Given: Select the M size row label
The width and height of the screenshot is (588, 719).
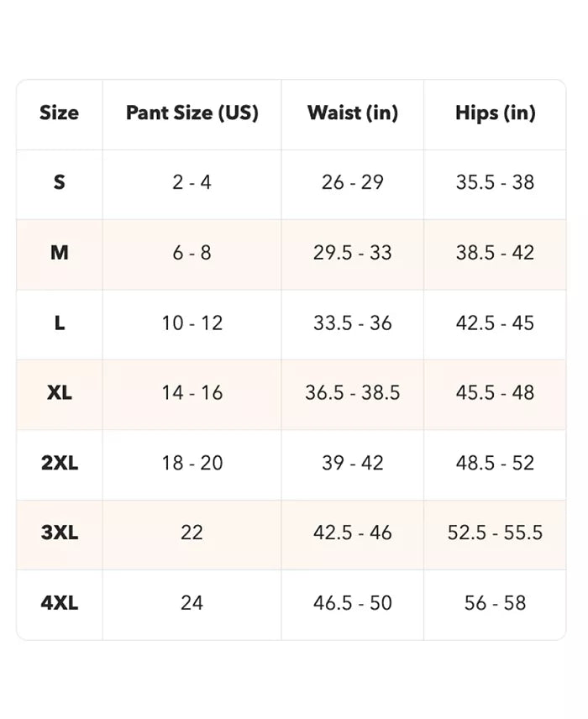Looking at the screenshot, I should tap(59, 253).
